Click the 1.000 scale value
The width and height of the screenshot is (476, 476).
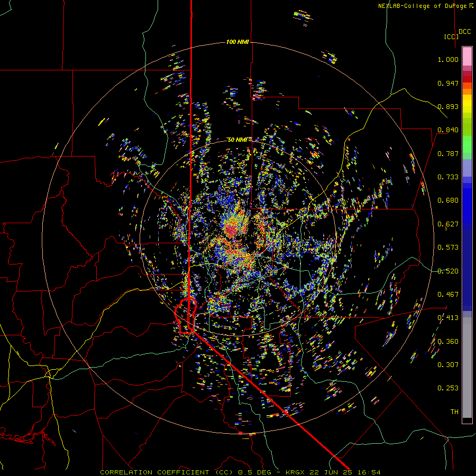[448, 59]
